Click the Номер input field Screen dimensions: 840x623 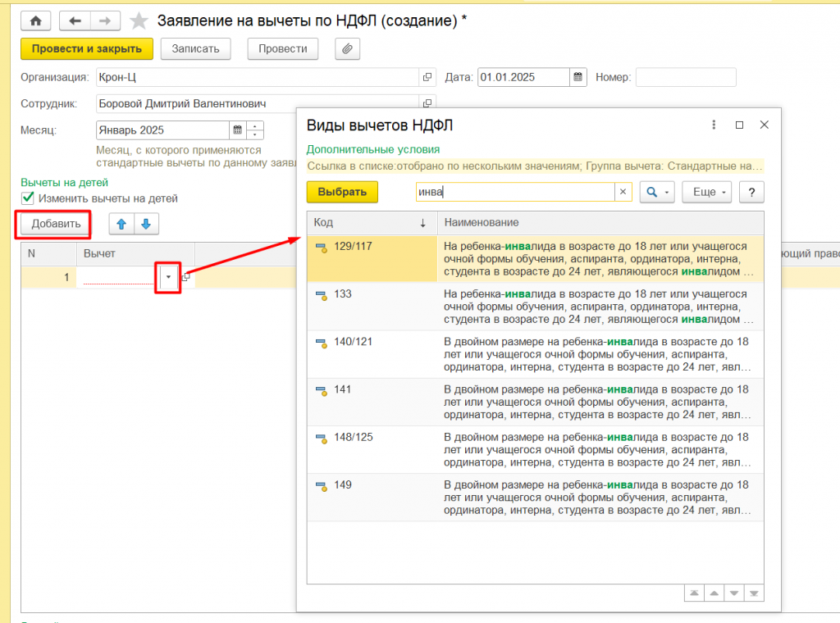685,77
